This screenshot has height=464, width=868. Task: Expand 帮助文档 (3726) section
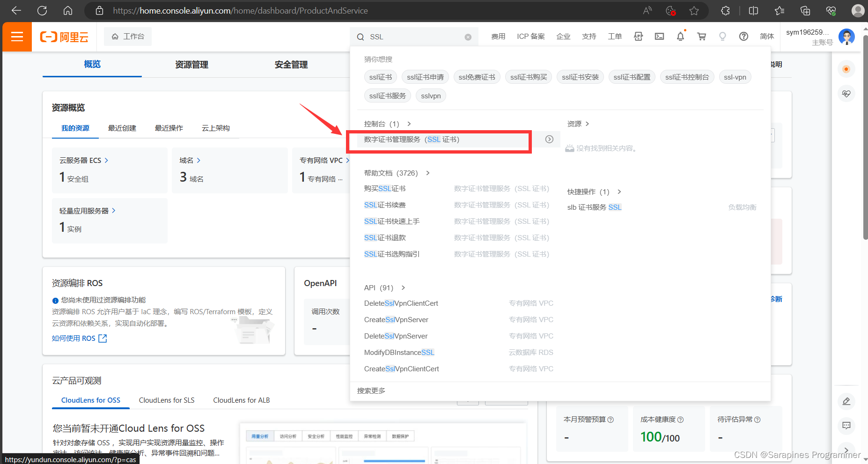397,173
